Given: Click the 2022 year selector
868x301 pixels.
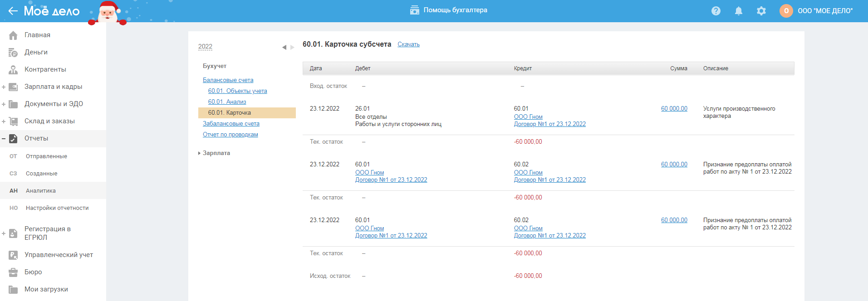Looking at the screenshot, I should [205, 47].
